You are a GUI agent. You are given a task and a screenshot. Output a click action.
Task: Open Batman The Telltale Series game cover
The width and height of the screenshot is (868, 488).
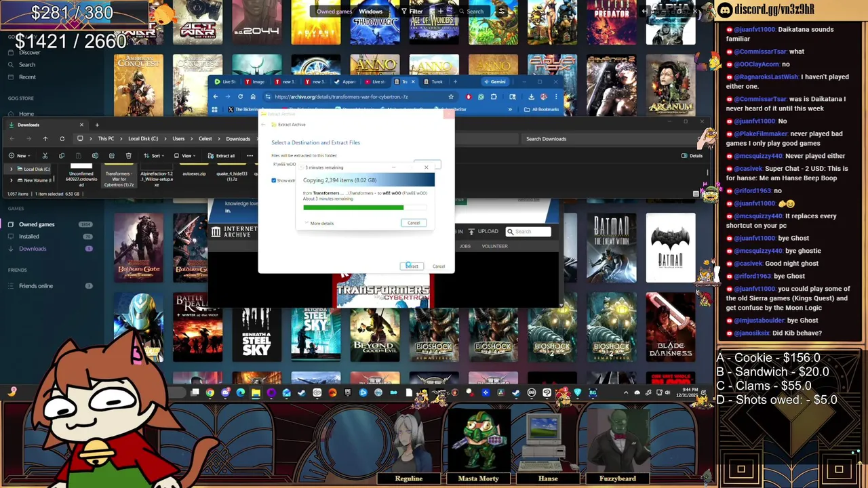point(670,247)
